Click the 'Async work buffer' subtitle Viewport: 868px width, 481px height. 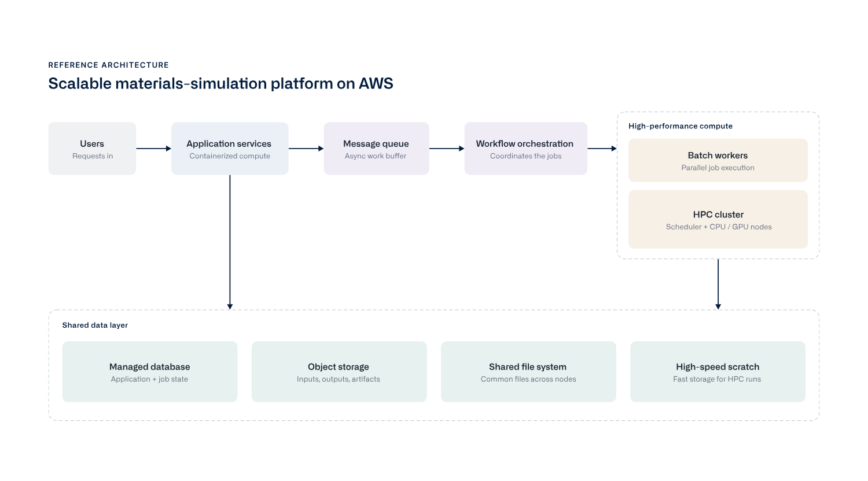[x=376, y=156]
